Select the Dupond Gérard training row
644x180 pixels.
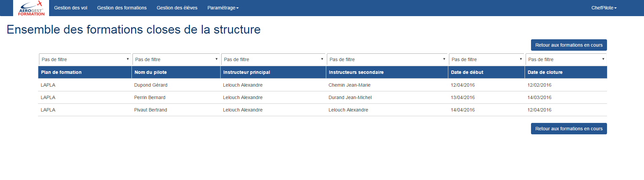323,85
